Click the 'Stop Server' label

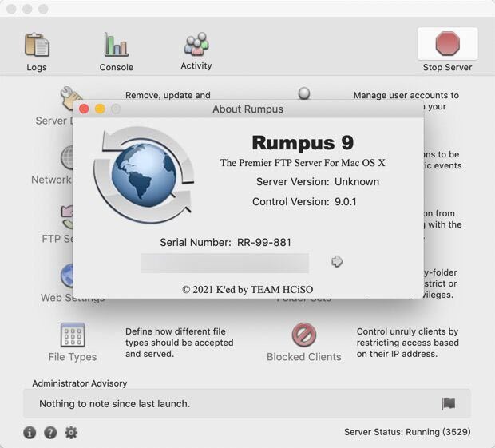pyautogui.click(x=447, y=67)
